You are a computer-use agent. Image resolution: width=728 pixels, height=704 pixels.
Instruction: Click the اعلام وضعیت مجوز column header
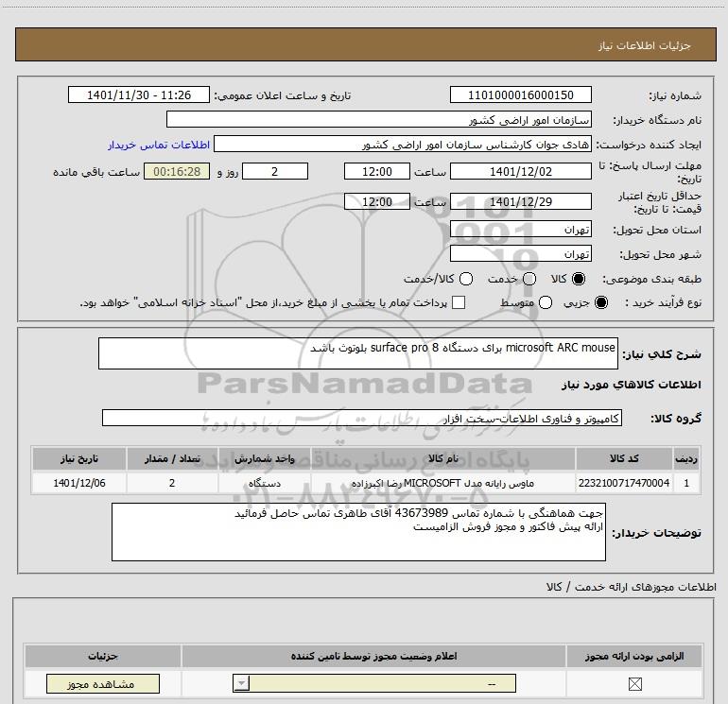(x=373, y=656)
